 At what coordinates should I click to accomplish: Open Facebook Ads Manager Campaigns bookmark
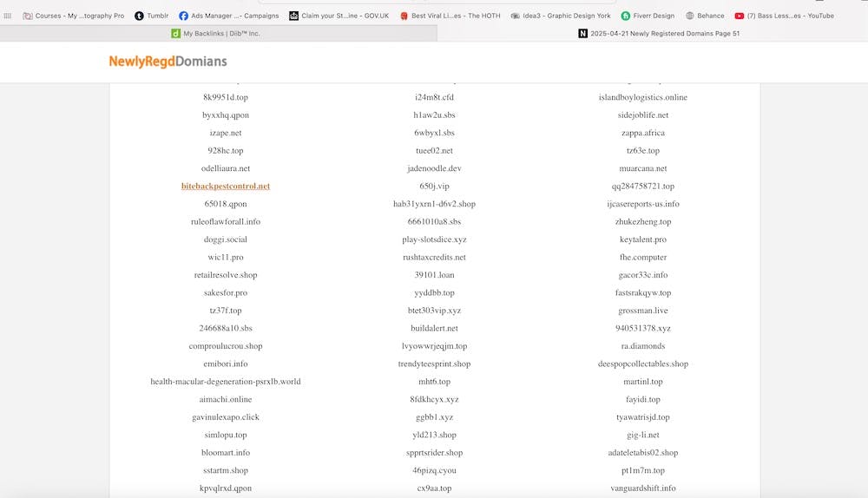point(229,16)
